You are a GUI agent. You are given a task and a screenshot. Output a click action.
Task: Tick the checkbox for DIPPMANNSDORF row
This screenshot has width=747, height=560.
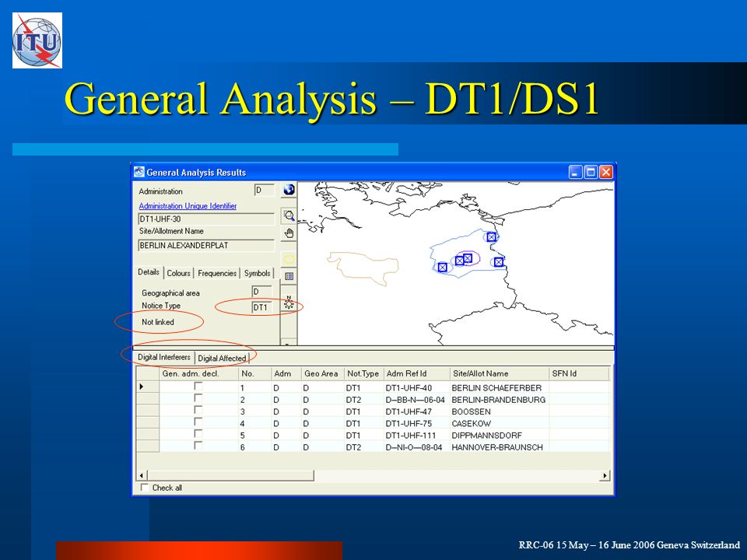(198, 434)
